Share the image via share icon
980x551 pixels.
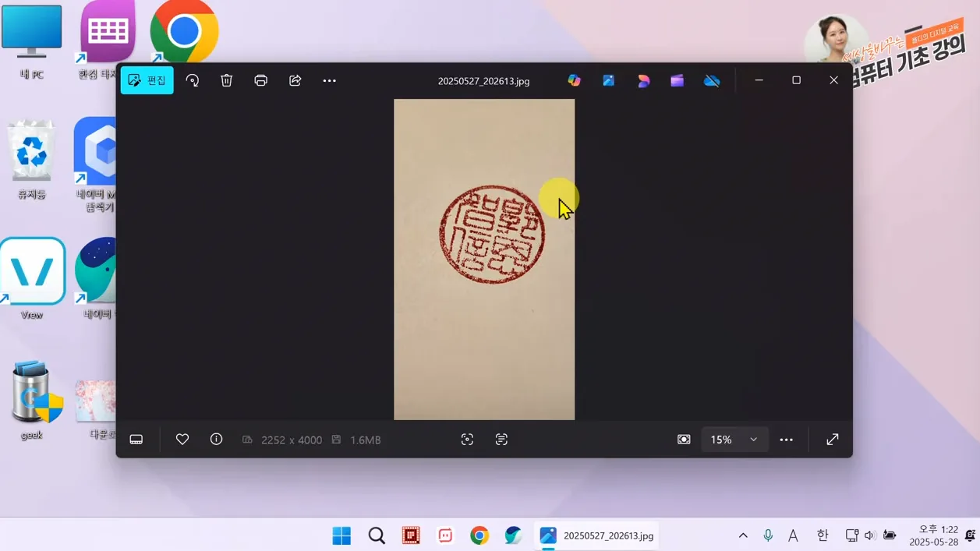[x=295, y=80]
